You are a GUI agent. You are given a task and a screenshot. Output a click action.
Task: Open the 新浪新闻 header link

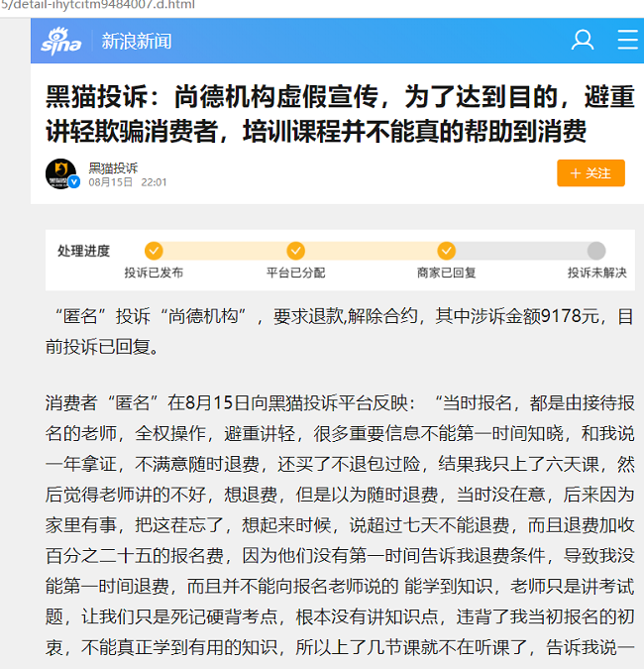pyautogui.click(x=137, y=42)
